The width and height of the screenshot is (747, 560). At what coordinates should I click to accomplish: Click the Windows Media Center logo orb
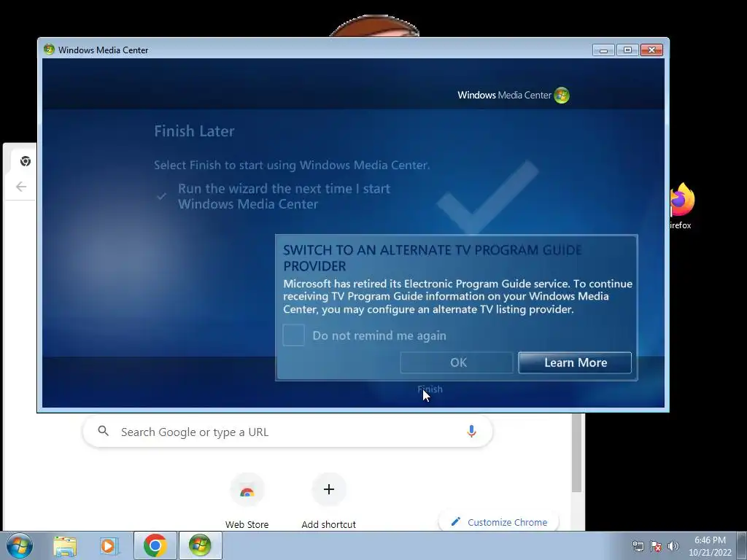(562, 96)
